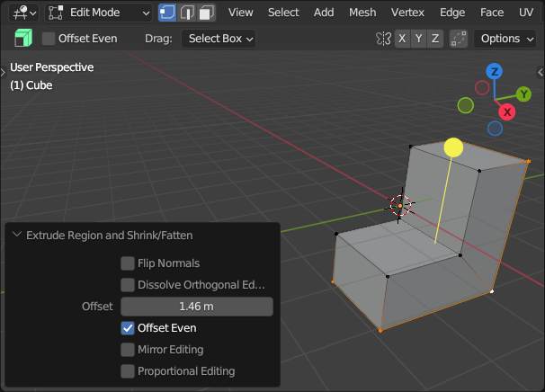Switch to face select mode

coord(207,13)
